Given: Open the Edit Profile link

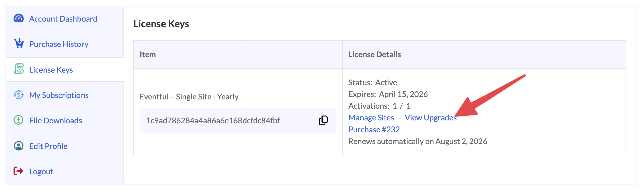Looking at the screenshot, I should click(x=48, y=146).
